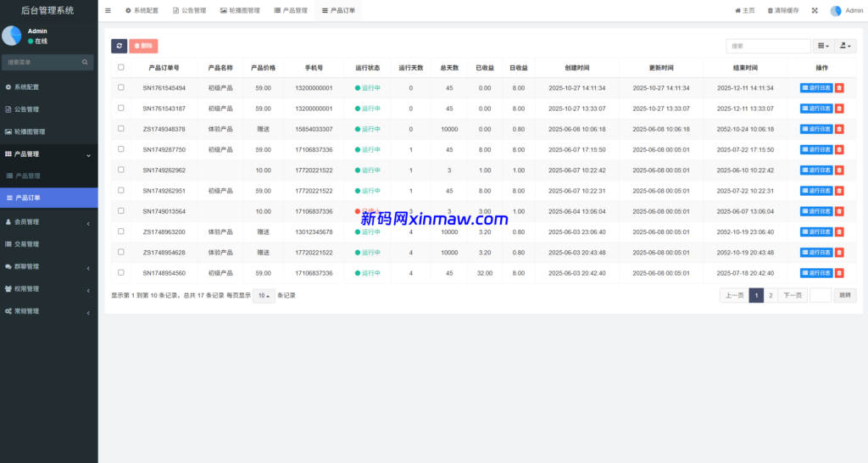Click the 主页 home icon link
This screenshot has height=463, width=868.
[x=744, y=10]
